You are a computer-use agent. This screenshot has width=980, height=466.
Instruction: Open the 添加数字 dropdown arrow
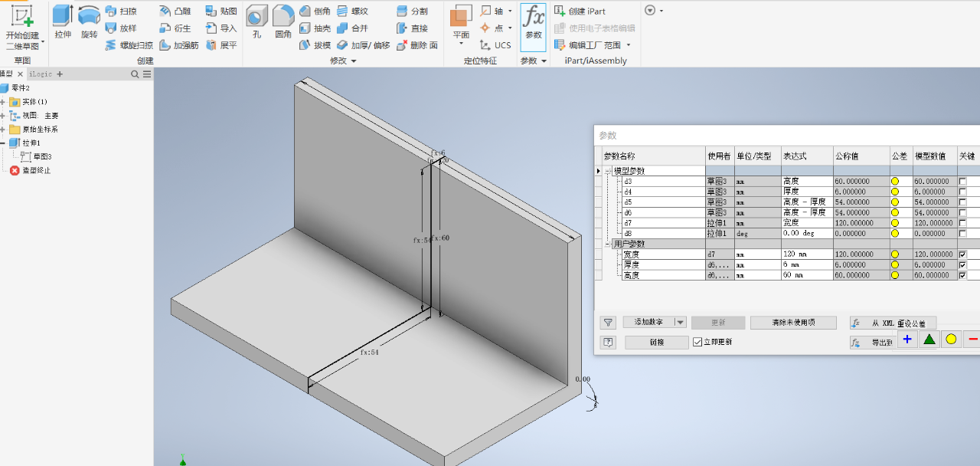click(x=680, y=323)
